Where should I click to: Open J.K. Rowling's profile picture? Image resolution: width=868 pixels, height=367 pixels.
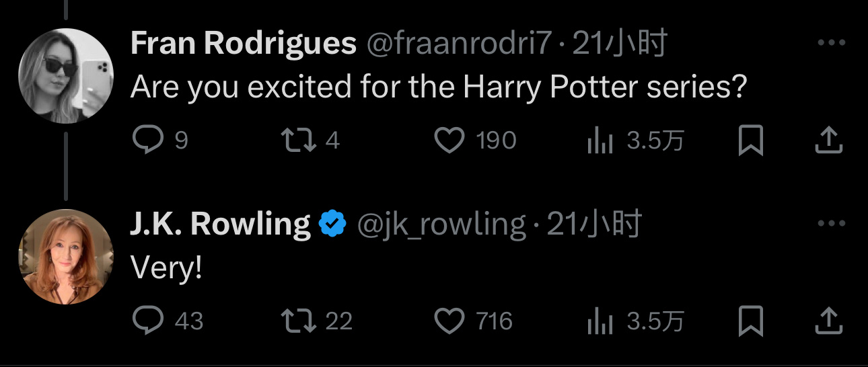coord(65,256)
